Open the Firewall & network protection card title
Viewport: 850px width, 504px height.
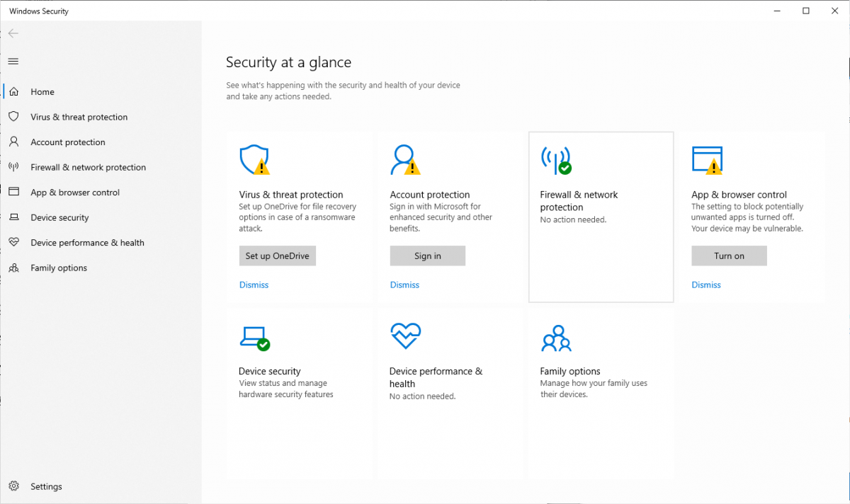[579, 201]
